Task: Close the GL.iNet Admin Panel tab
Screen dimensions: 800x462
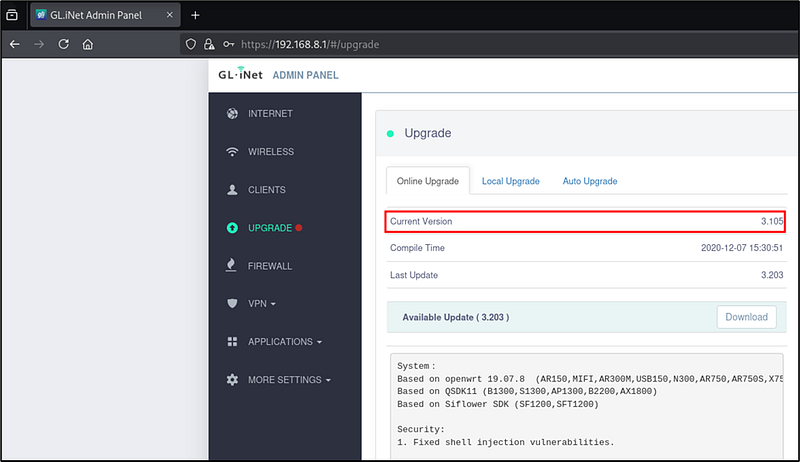Action: pyautogui.click(x=169, y=15)
